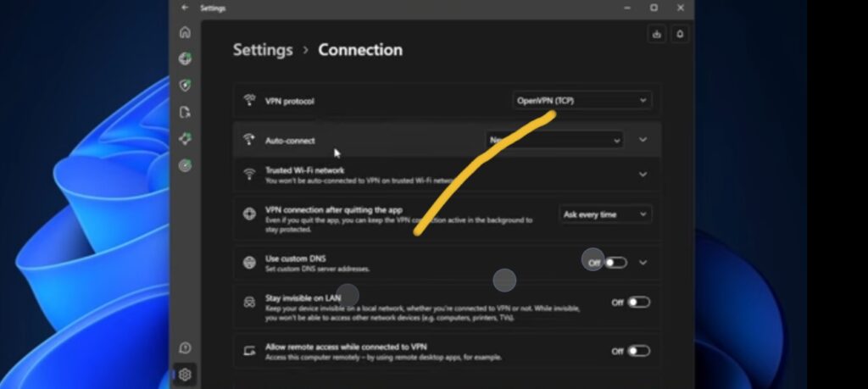Viewport: 868px width, 389px height.
Task: Click the Trusted Wi-Fi network title
Action: (304, 170)
